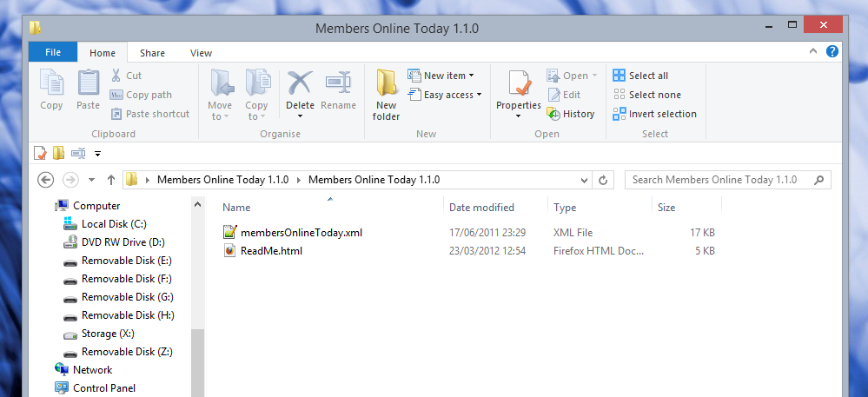Click the Delete red X icon
The height and width of the screenshot is (397, 868).
click(300, 83)
